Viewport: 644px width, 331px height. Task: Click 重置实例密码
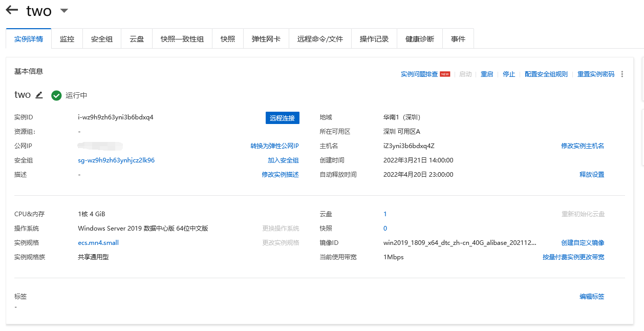596,74
